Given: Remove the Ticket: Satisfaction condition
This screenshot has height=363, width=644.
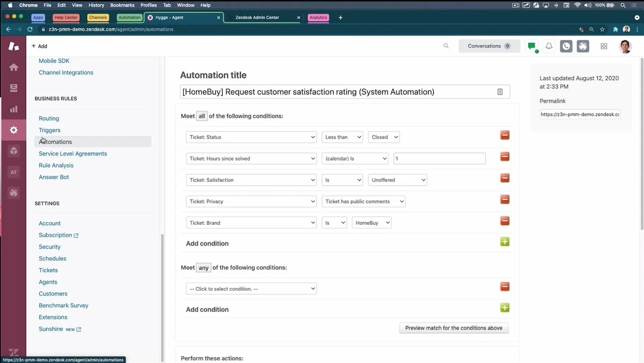Looking at the screenshot, I should (x=505, y=178).
